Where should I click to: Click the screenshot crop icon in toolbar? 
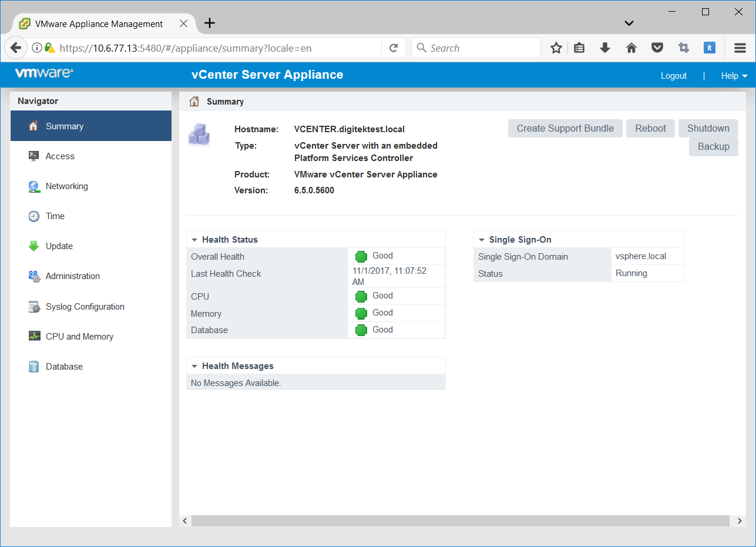(684, 48)
